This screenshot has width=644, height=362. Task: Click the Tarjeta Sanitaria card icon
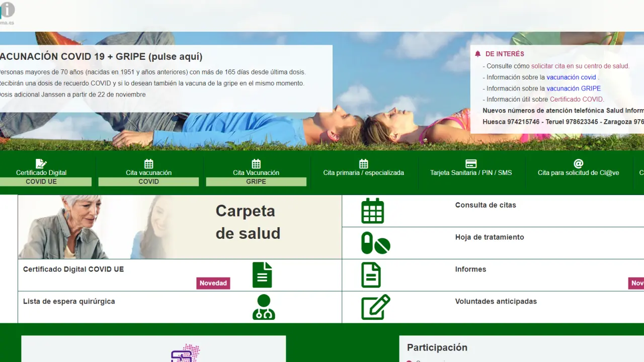point(471,163)
